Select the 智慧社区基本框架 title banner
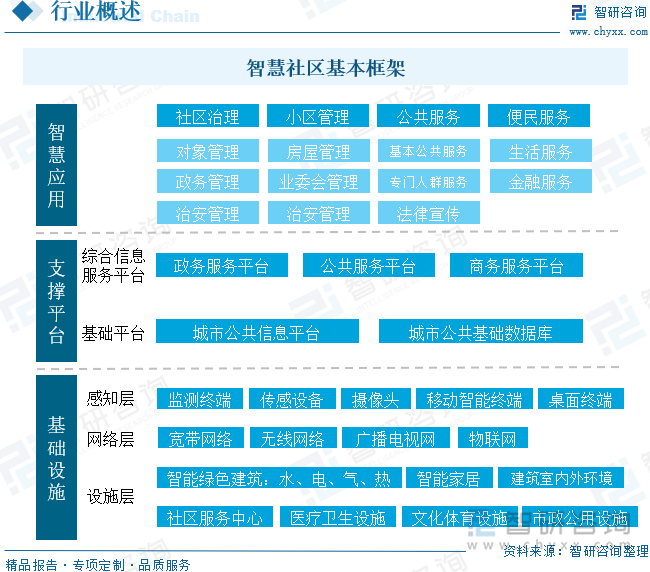Image resolution: width=650 pixels, height=572 pixels. (325, 67)
